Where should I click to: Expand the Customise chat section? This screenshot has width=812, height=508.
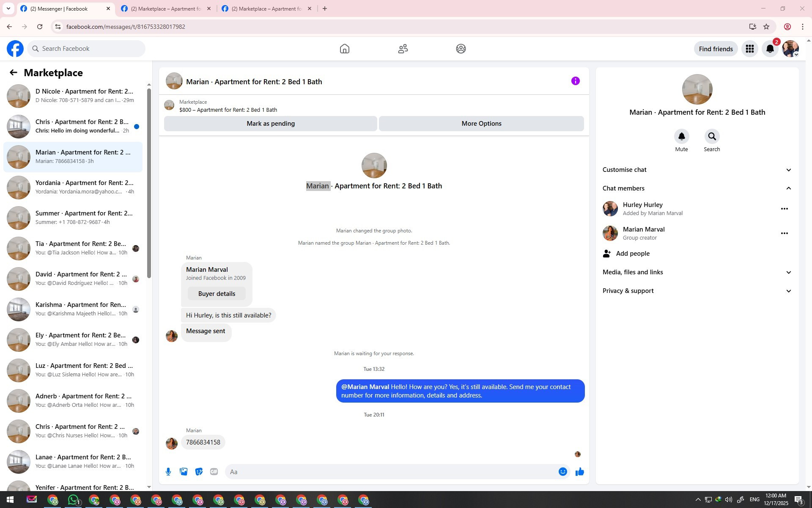click(697, 170)
